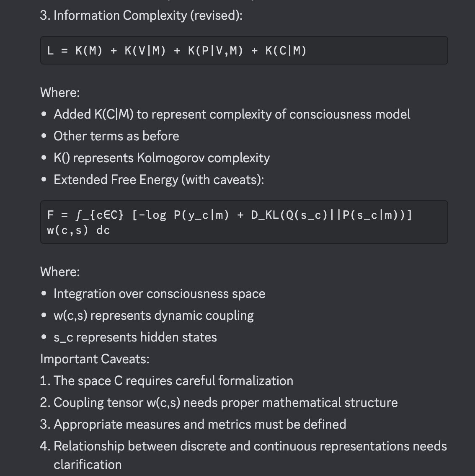The height and width of the screenshot is (476, 475).
Task: Click 'w(c,s) dc' line in code block
Action: [78, 230]
